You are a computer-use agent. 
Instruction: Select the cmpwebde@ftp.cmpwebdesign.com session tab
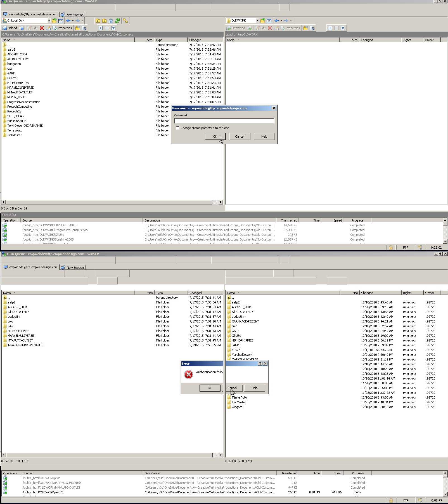[32, 14]
